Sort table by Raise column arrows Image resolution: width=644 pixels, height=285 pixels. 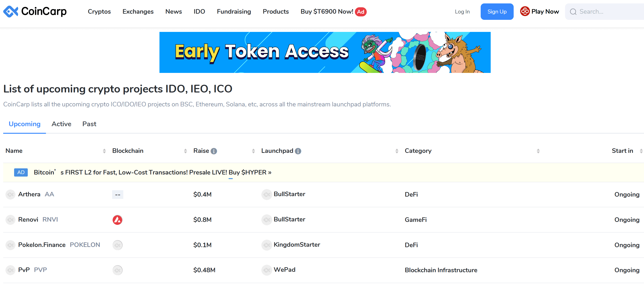point(253,151)
